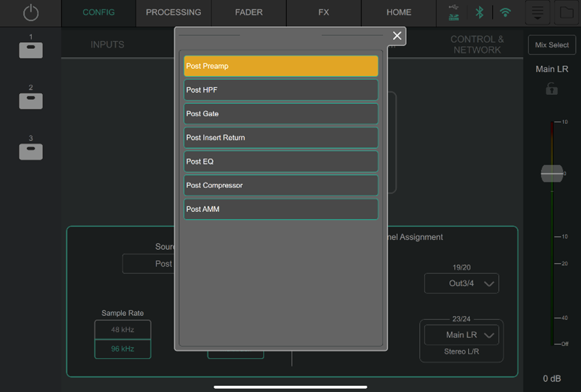
Task: Select channel strip 3 icon
Action: tap(31, 151)
